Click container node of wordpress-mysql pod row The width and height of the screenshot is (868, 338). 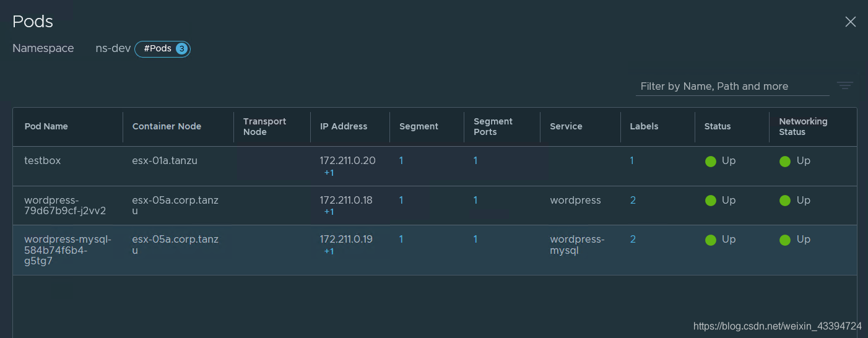pos(175,245)
